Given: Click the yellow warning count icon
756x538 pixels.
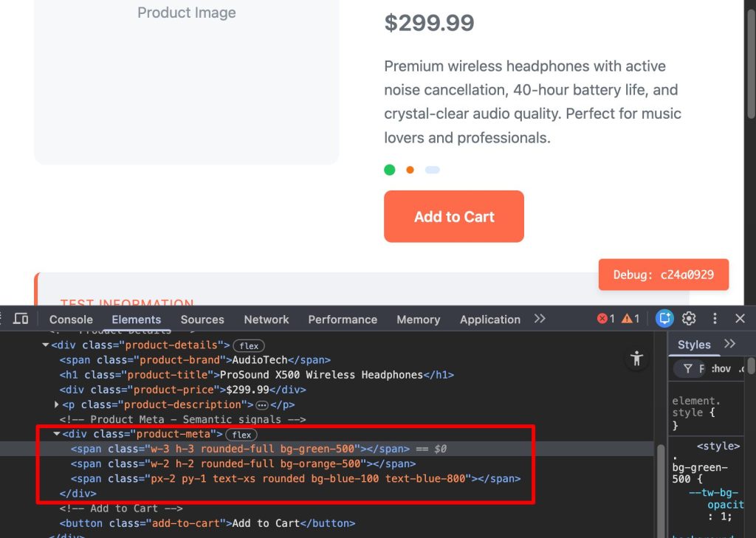Looking at the screenshot, I should coord(630,319).
